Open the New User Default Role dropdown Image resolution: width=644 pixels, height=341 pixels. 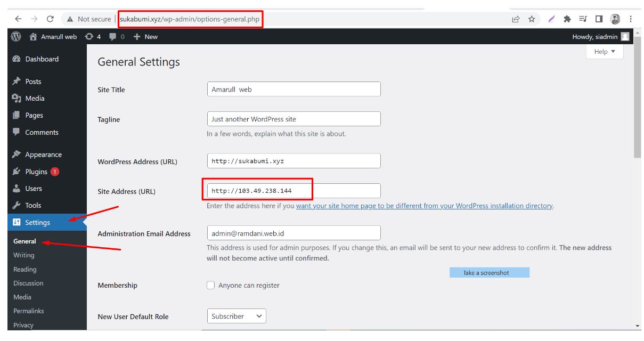coord(237,316)
